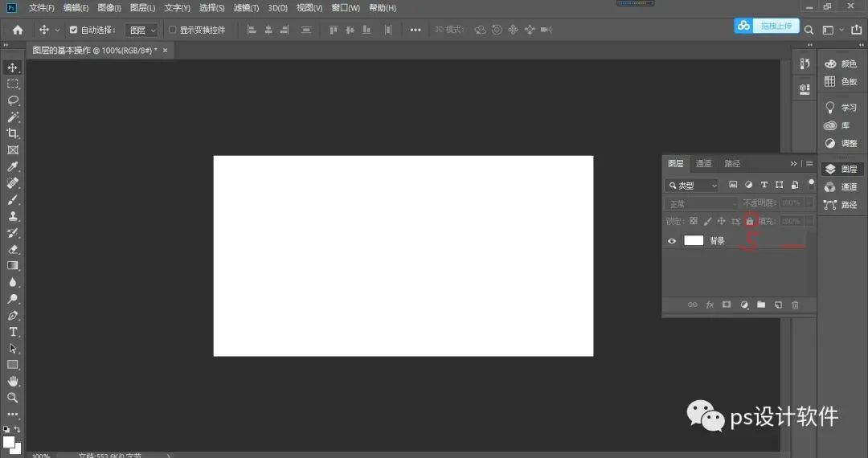Open search magnifier icon at top right
The image size is (868, 458).
[809, 30]
